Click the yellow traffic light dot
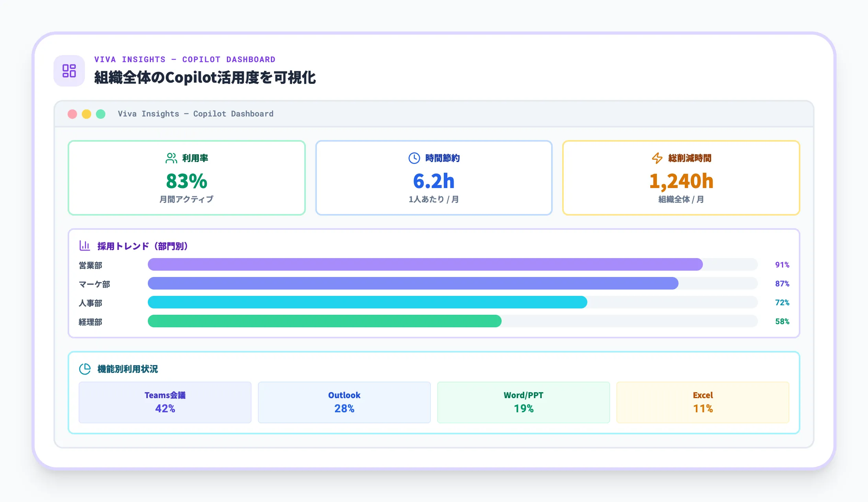The width and height of the screenshot is (868, 502). click(x=87, y=114)
